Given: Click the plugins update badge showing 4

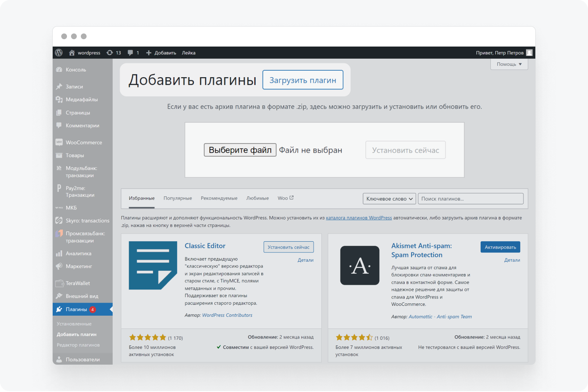Looking at the screenshot, I should coord(93,310).
